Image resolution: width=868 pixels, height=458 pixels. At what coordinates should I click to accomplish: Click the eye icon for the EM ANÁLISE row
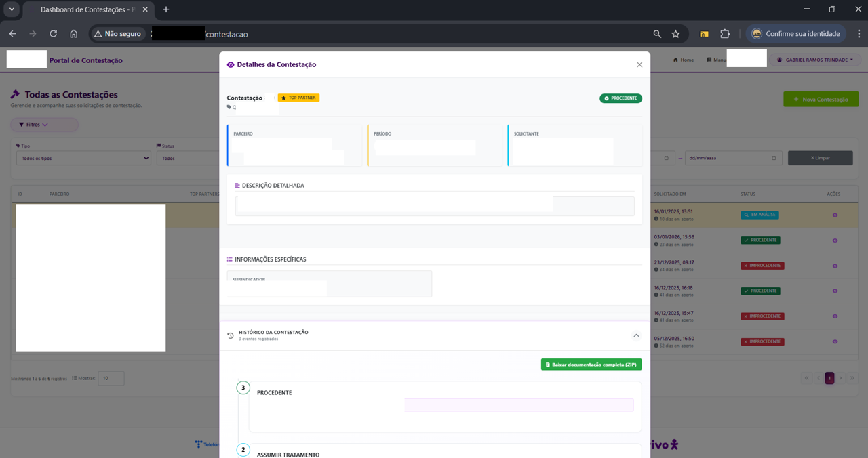click(835, 215)
